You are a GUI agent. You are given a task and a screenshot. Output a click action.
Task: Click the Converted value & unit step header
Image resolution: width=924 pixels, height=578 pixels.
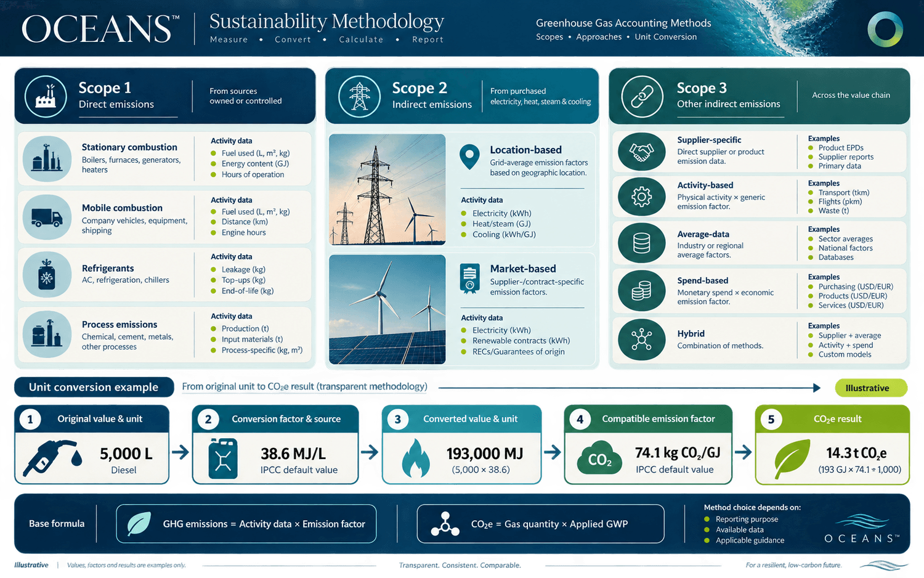462,419
